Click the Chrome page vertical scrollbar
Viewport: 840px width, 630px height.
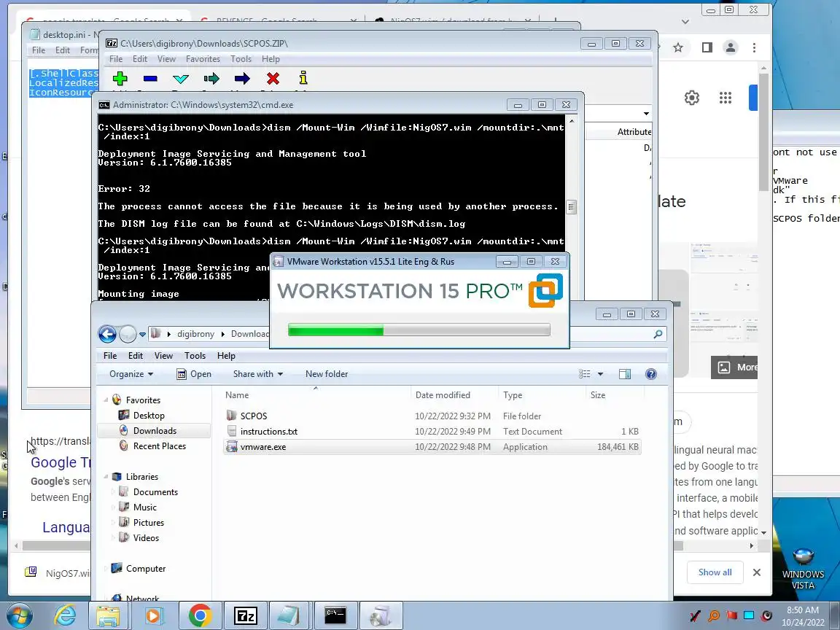coord(763,133)
